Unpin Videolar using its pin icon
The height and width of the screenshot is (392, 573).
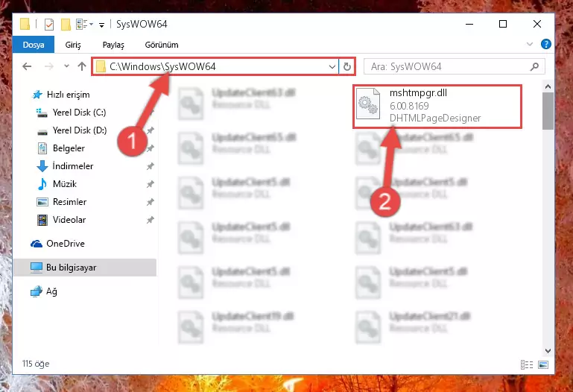click(151, 220)
